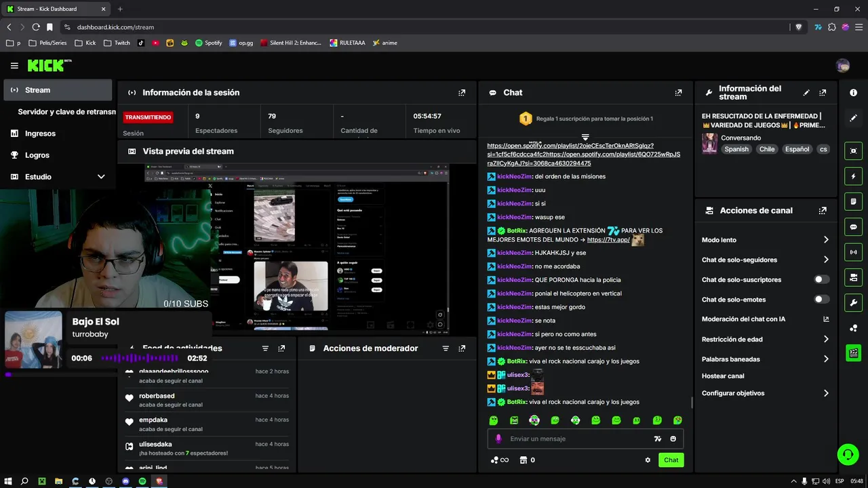
Task: Edit stream info with the pencil icon
Action: pos(806,93)
